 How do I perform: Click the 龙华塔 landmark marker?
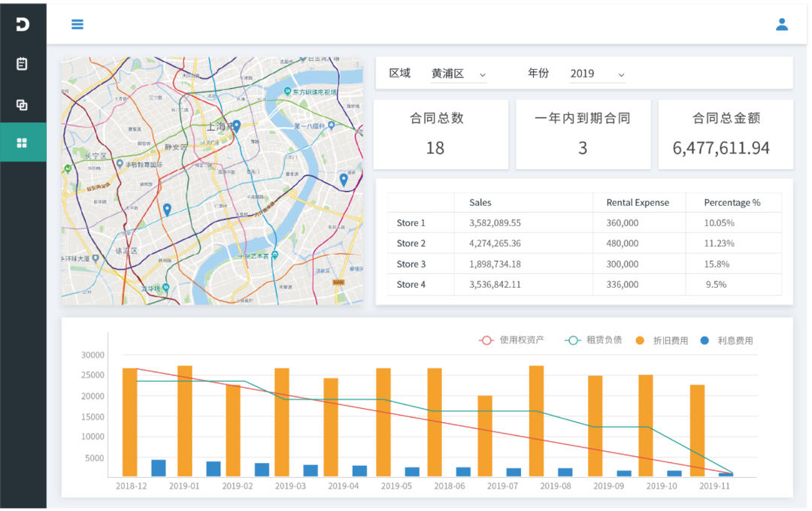pos(165,287)
